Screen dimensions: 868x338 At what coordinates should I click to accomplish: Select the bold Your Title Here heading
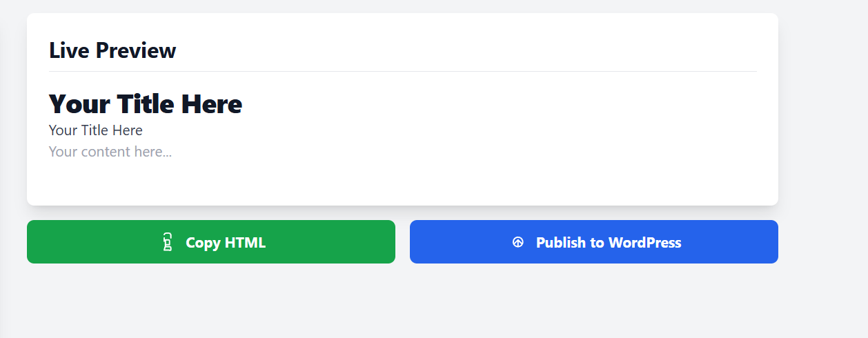point(145,104)
